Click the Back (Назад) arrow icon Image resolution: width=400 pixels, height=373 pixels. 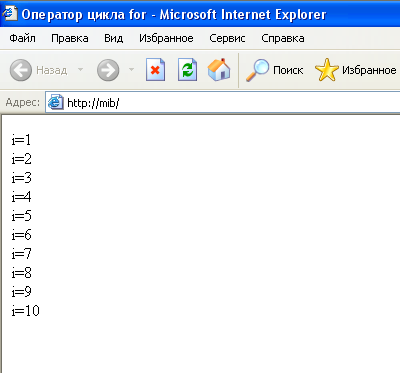click(x=21, y=70)
